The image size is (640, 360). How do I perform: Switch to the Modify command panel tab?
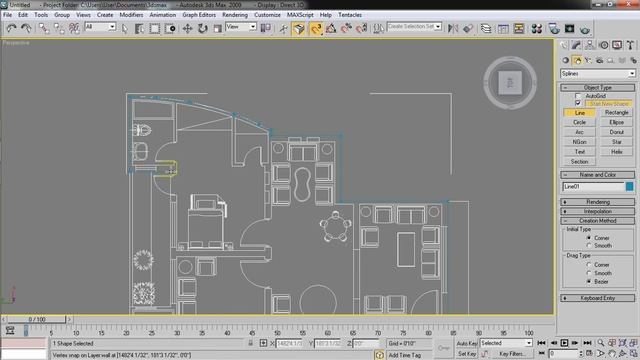tap(576, 45)
